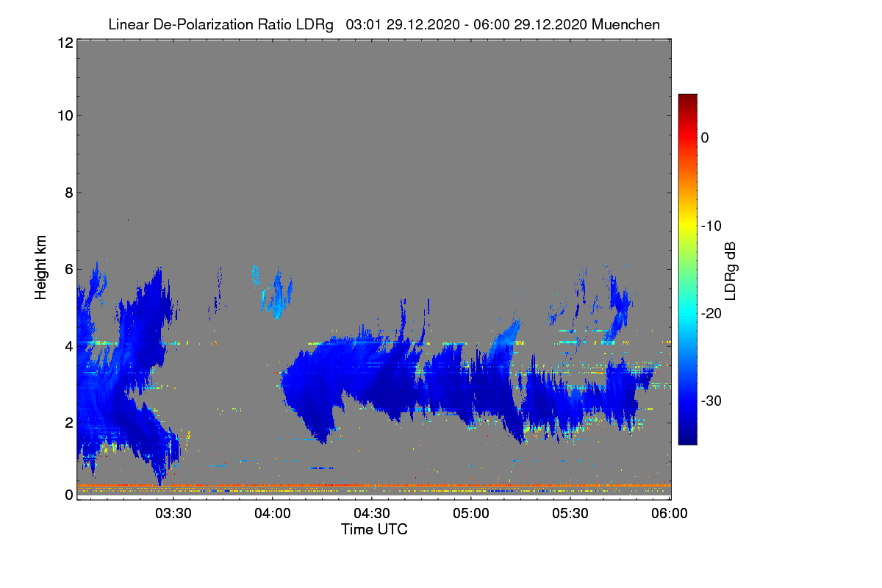882x588 pixels.
Task: Click the colorbar '-10' value label
Action: point(711,226)
